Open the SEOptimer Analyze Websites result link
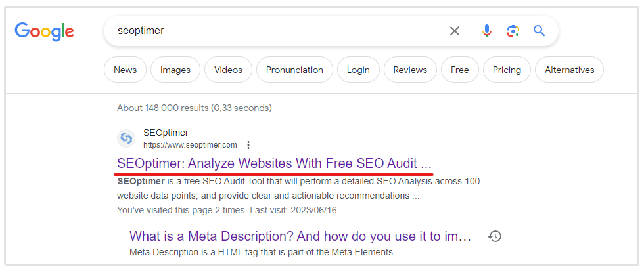This screenshot has height=269, width=644. point(274,163)
